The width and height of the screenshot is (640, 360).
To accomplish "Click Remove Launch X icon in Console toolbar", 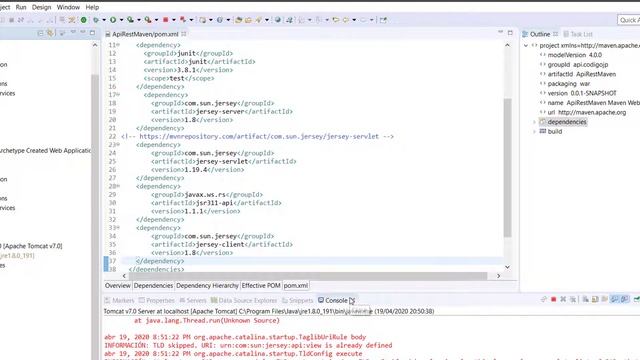I will click(563, 300).
